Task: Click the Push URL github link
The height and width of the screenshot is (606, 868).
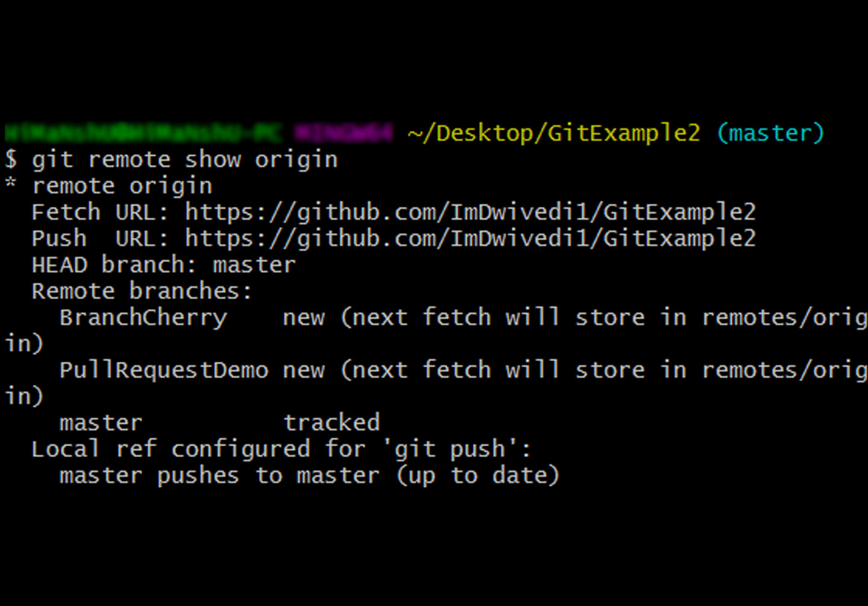Action: coord(470,239)
